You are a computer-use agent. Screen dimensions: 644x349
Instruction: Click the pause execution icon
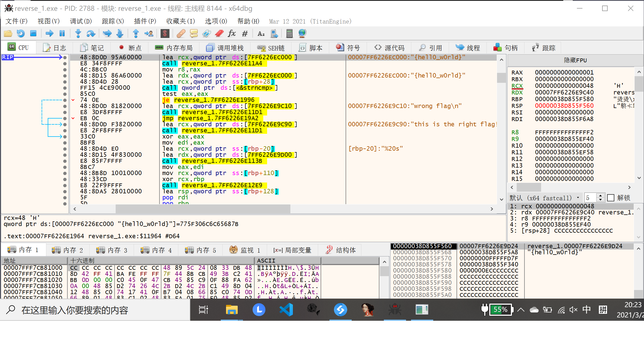tap(62, 34)
